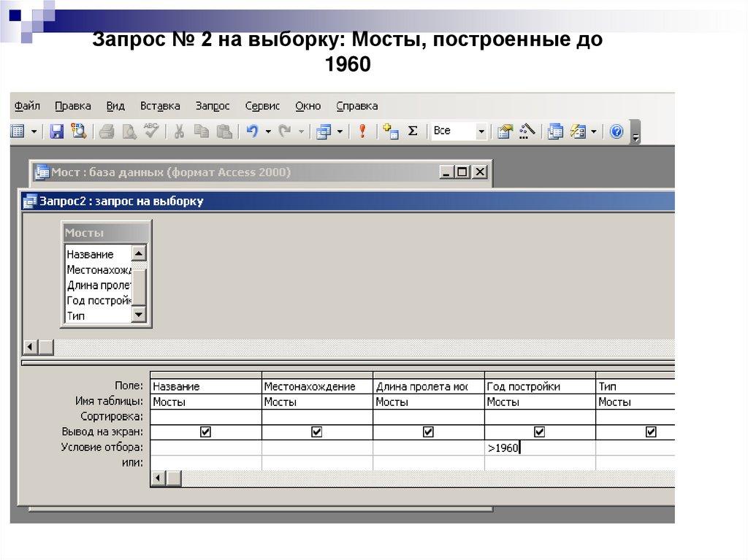Click the Undo arrow icon
748x560 pixels.
pyautogui.click(x=252, y=131)
